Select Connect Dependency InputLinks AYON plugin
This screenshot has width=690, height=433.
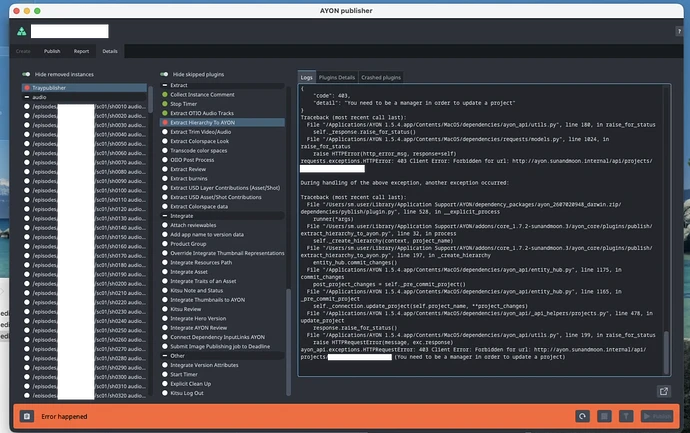(x=222, y=337)
